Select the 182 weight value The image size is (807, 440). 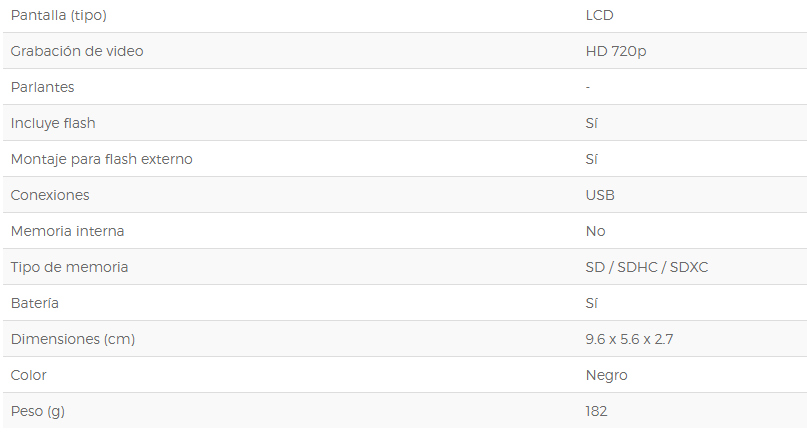(596, 411)
